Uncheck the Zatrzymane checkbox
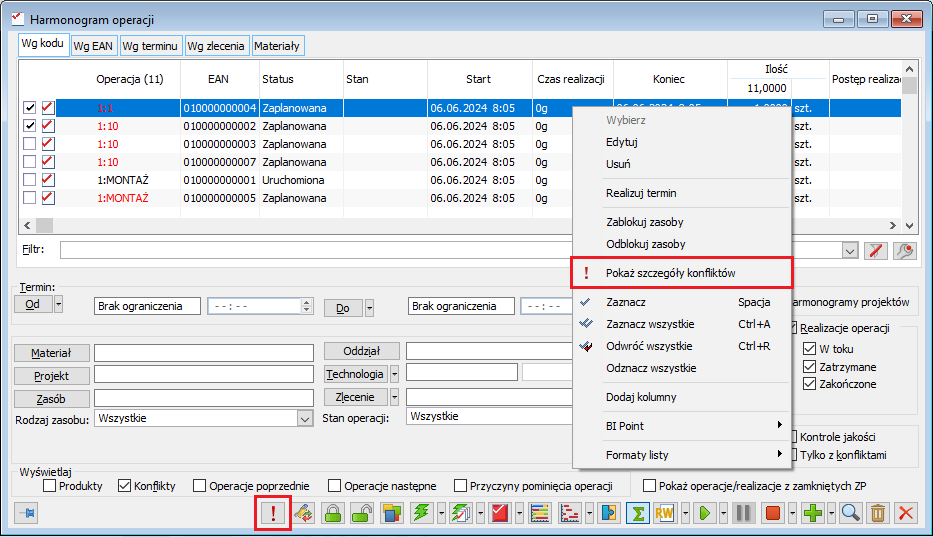933x537 pixels. pos(809,367)
